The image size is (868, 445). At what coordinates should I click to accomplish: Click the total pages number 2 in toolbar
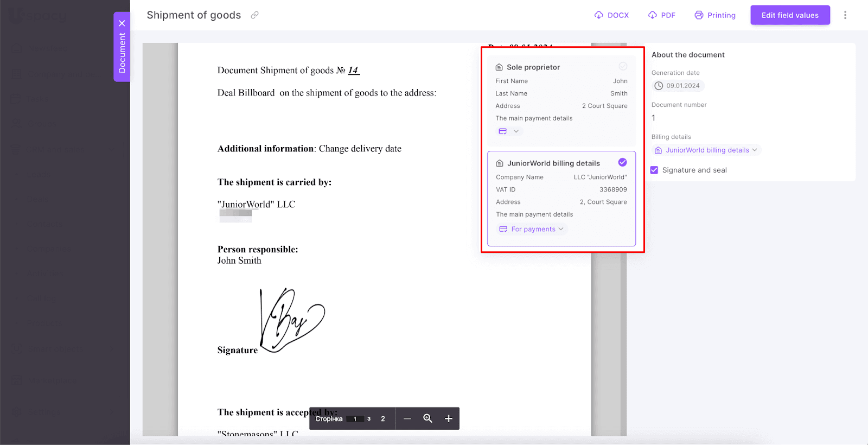(x=383, y=419)
